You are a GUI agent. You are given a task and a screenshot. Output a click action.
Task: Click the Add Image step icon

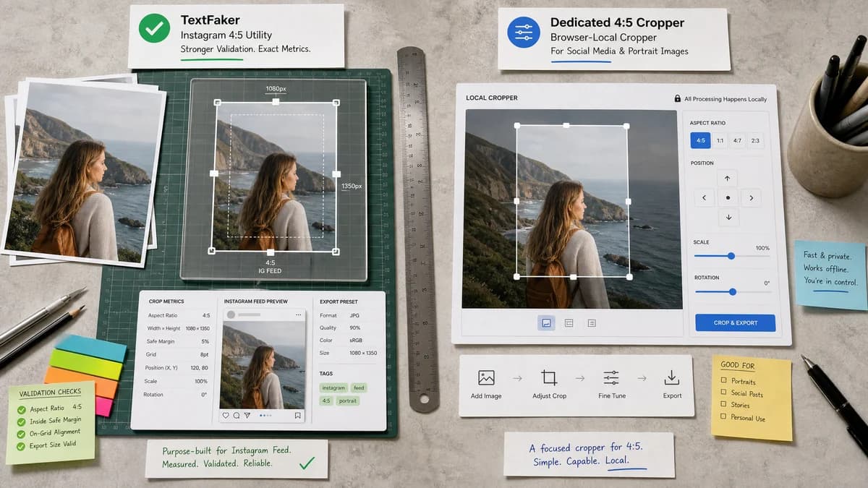(486, 377)
